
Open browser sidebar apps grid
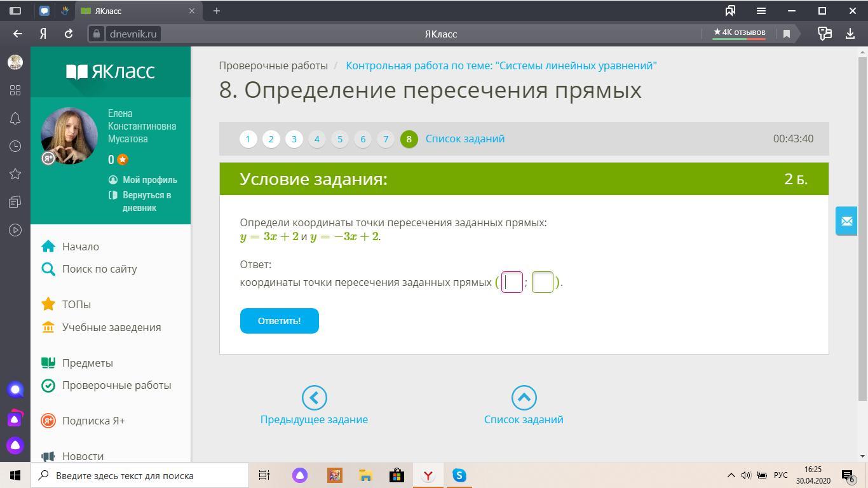[15, 90]
